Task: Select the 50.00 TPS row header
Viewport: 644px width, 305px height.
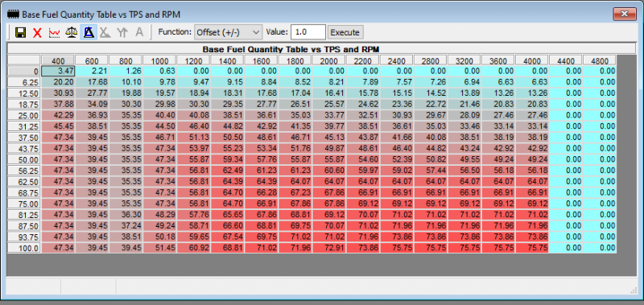Action: point(24,159)
